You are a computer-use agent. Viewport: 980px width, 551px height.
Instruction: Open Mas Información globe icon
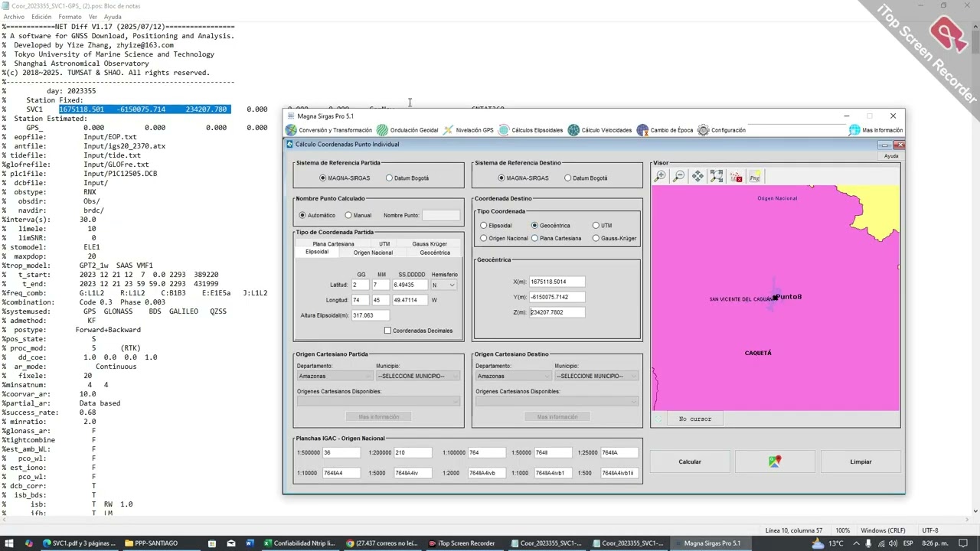tap(854, 130)
